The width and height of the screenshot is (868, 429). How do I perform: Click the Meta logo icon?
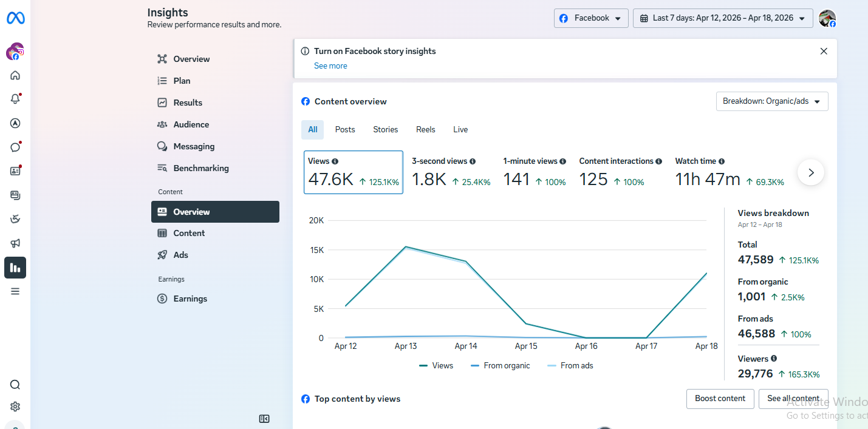[x=15, y=18]
